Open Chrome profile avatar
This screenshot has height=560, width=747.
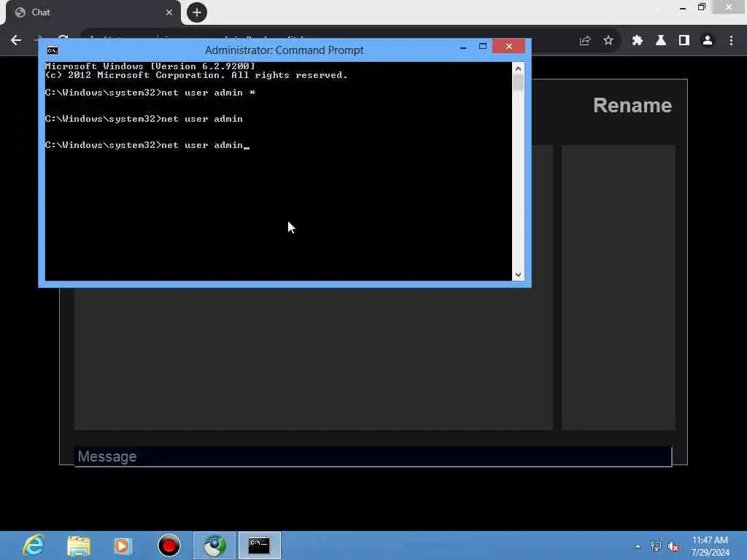click(708, 41)
